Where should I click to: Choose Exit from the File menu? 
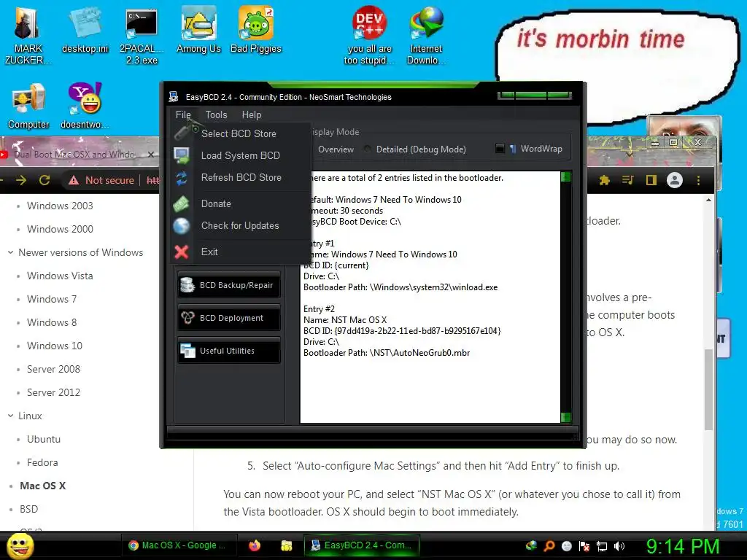[x=209, y=252]
